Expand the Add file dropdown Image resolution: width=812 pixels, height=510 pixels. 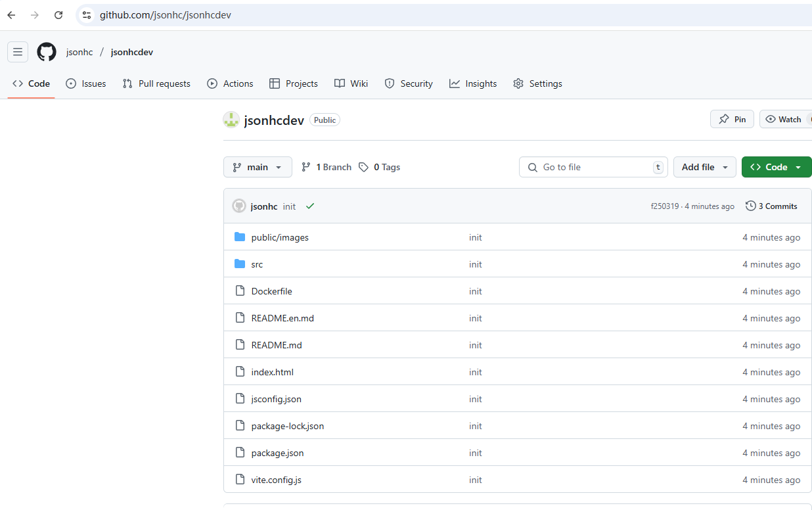[705, 167]
